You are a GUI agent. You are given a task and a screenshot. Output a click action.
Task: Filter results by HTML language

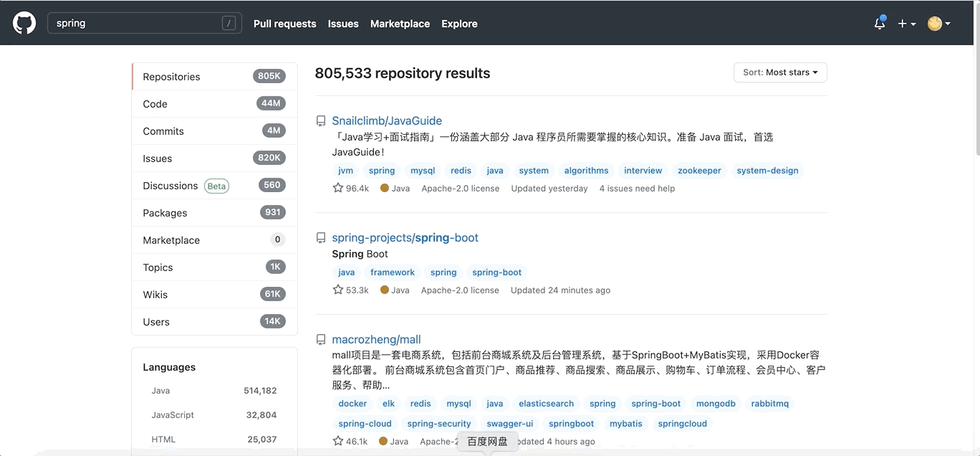tap(214, 440)
